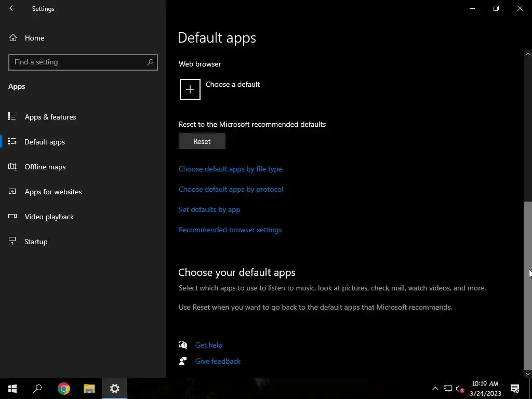Image resolution: width=532 pixels, height=399 pixels.
Task: Open the Get help link
Action: pos(209,345)
